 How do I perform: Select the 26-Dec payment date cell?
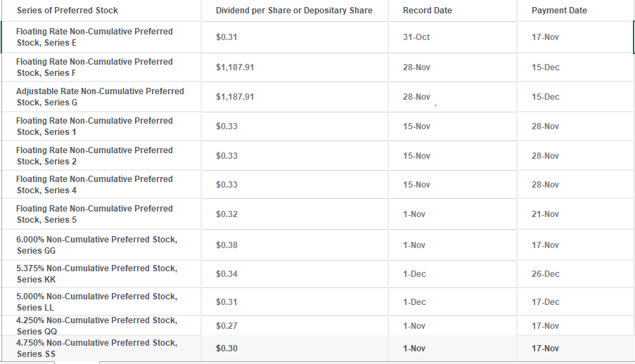click(x=546, y=274)
